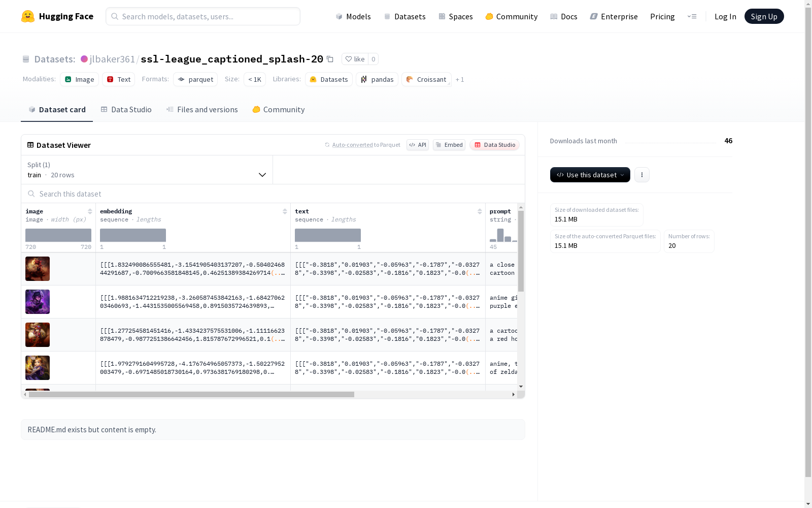Click the embedding lengths histogram bar
812x508 pixels.
(x=133, y=235)
